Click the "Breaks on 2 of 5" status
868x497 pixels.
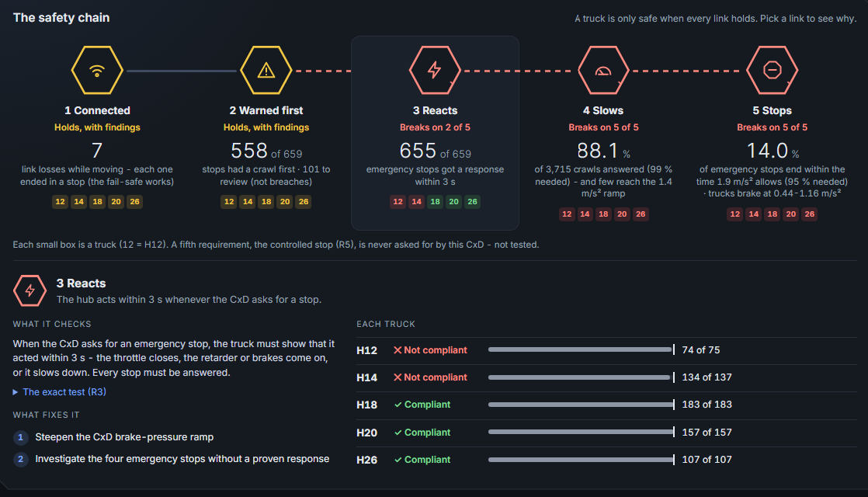[435, 127]
